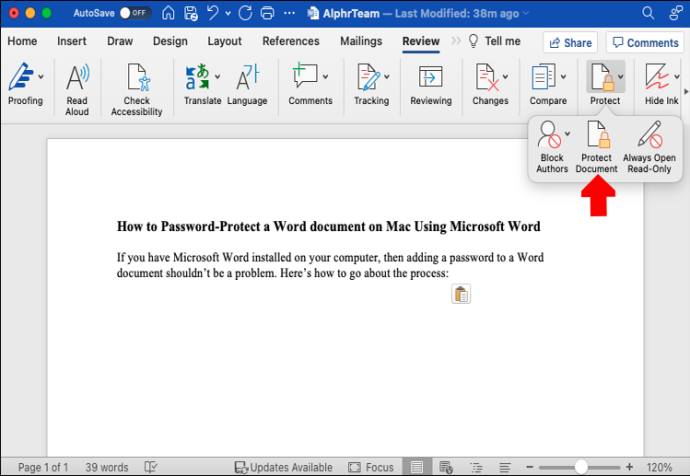690x476 pixels.
Task: Select the Review tab
Action: (x=421, y=41)
